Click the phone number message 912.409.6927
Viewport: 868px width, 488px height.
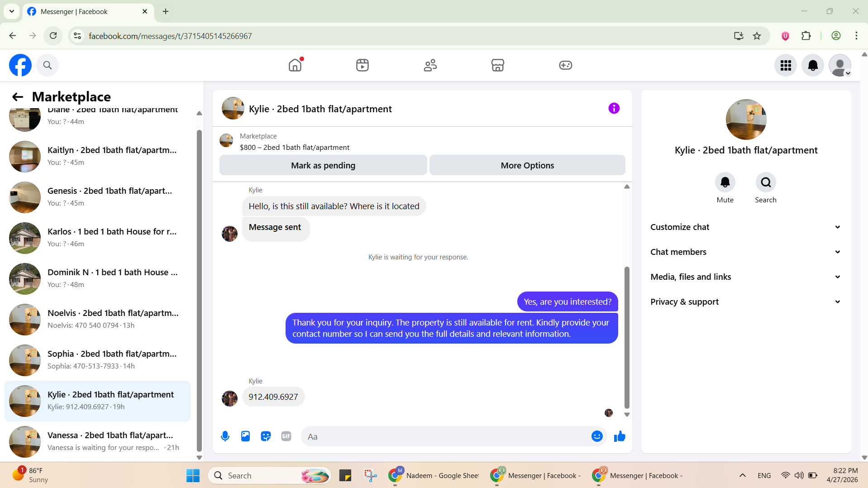(273, 397)
